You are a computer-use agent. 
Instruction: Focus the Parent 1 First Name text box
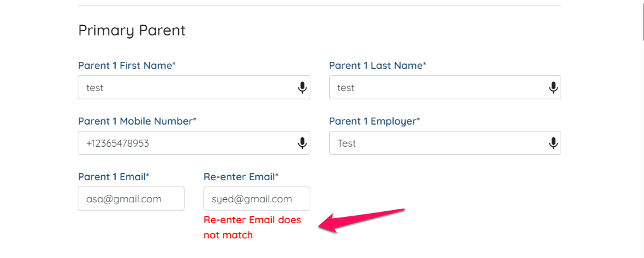[x=194, y=87]
